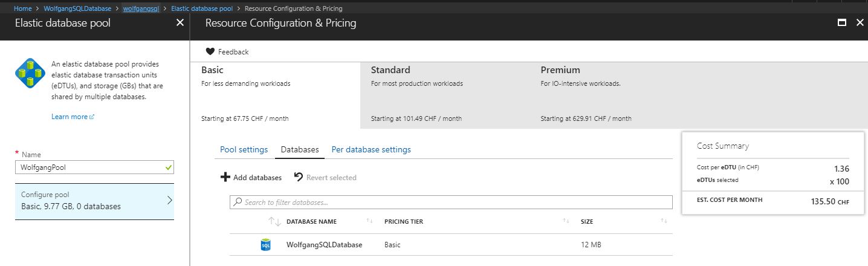Viewport: 868px width, 266px height.
Task: Click the 135.50 CHF estimated cost value
Action: point(830,201)
